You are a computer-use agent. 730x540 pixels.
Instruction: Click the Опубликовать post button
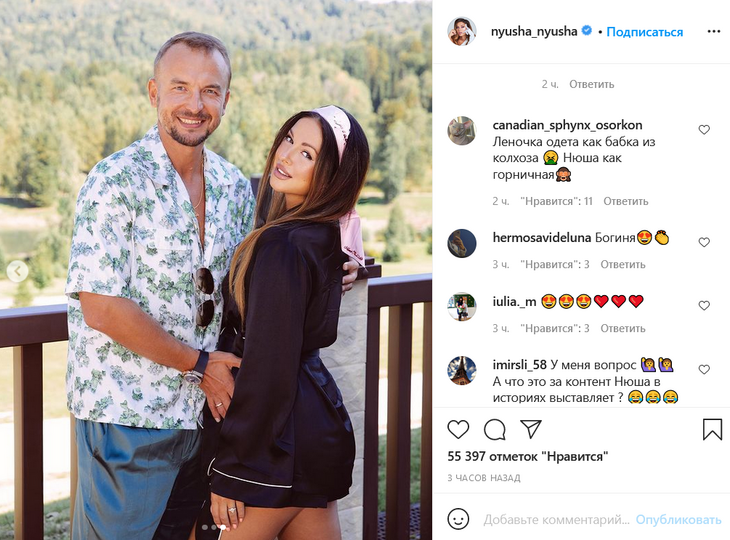[x=678, y=520]
